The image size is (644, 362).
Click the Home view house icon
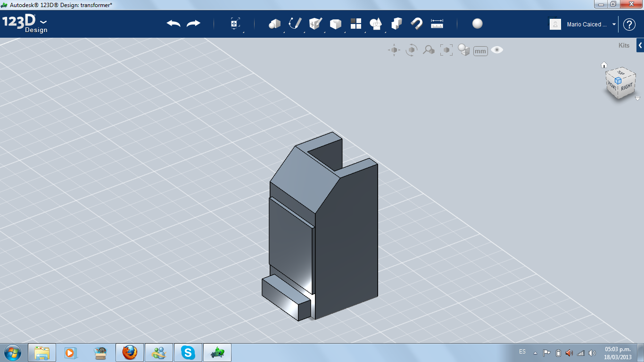coord(604,65)
